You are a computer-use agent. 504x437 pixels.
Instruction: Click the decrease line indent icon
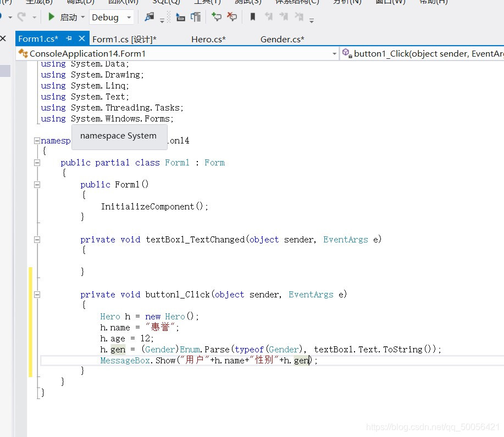click(x=181, y=17)
